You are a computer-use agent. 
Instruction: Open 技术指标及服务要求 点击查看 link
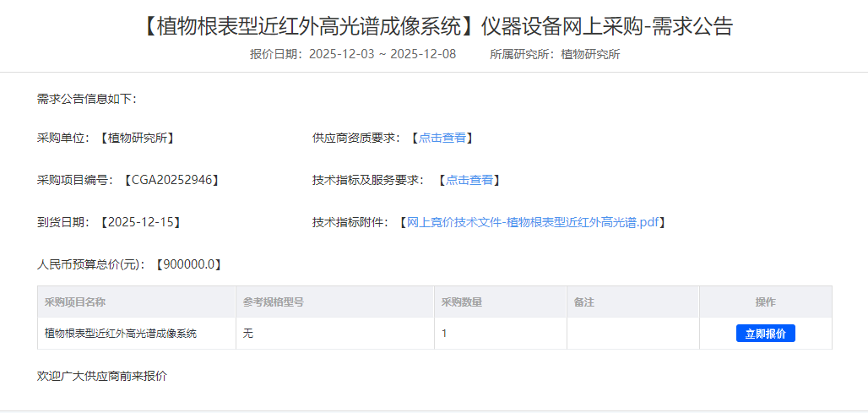tap(469, 180)
